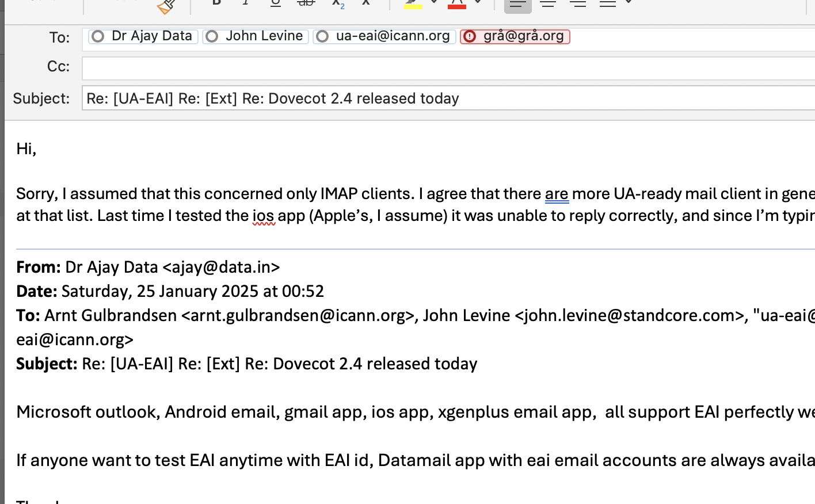This screenshot has width=815, height=504.
Task: Select the Format Painter brush icon
Action: pos(166,6)
